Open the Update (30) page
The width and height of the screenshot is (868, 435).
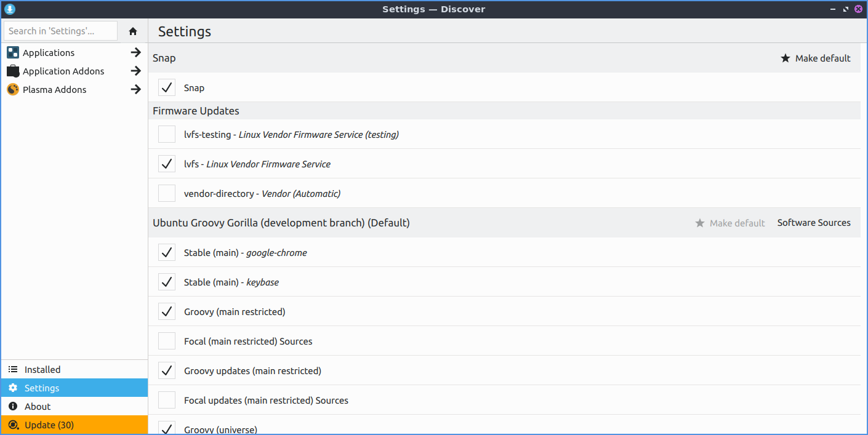(49, 425)
